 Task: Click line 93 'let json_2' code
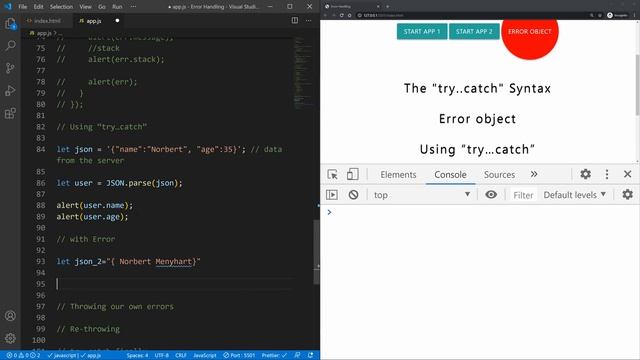pos(129,261)
